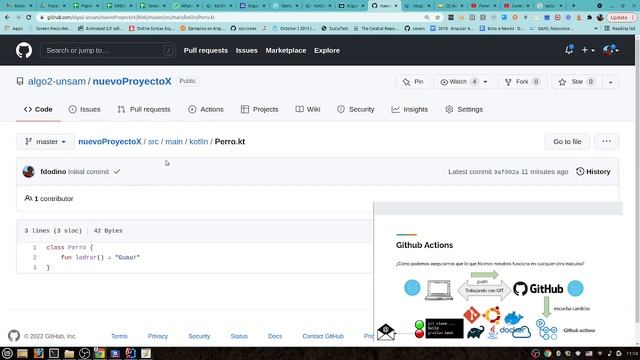Open fdodino's avatar in the commit row

pos(29,172)
